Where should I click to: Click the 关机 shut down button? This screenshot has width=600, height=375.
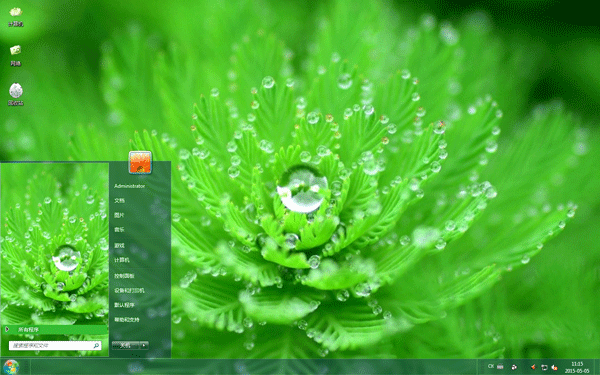[x=125, y=346]
